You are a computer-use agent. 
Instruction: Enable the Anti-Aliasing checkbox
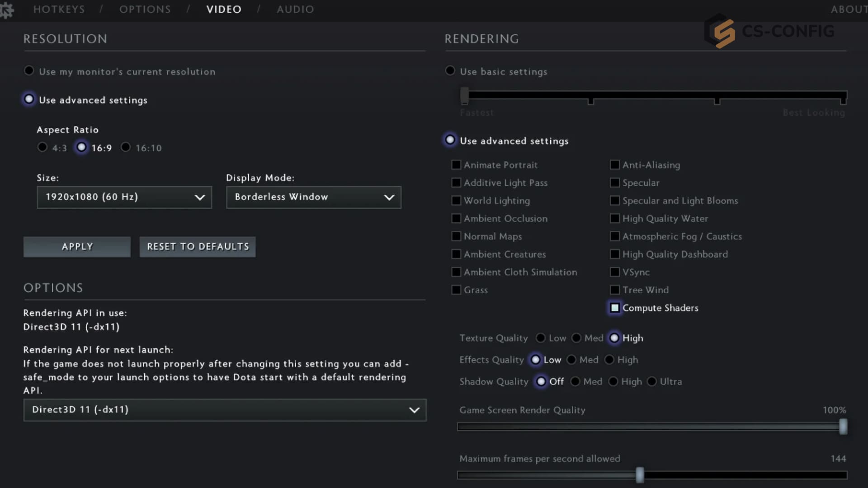(615, 165)
